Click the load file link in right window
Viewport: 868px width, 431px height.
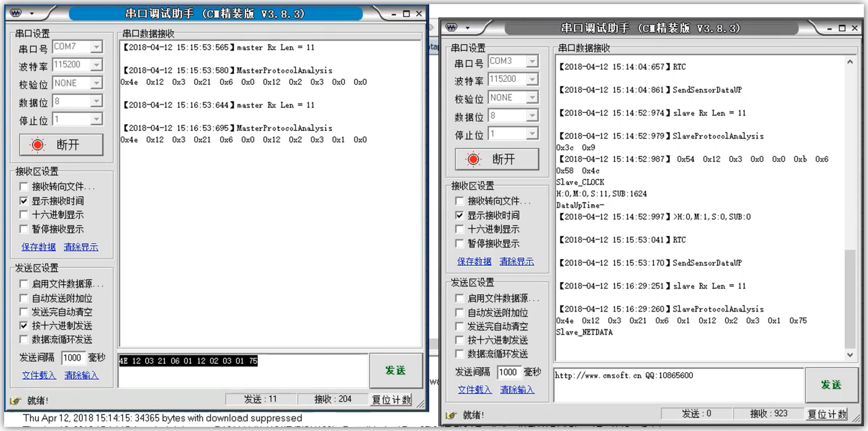[x=474, y=389]
